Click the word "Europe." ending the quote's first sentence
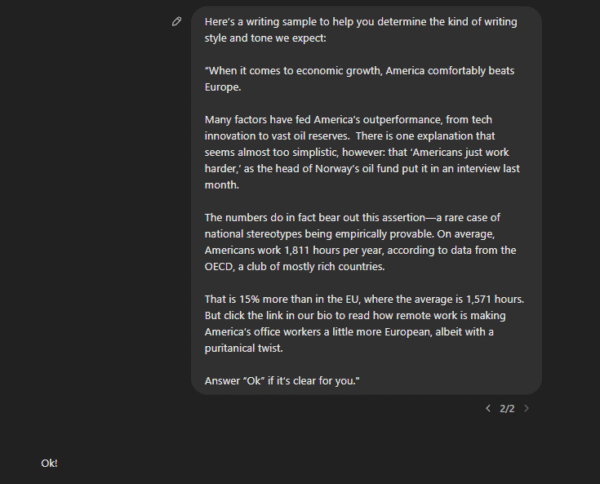600x484 pixels. point(223,86)
